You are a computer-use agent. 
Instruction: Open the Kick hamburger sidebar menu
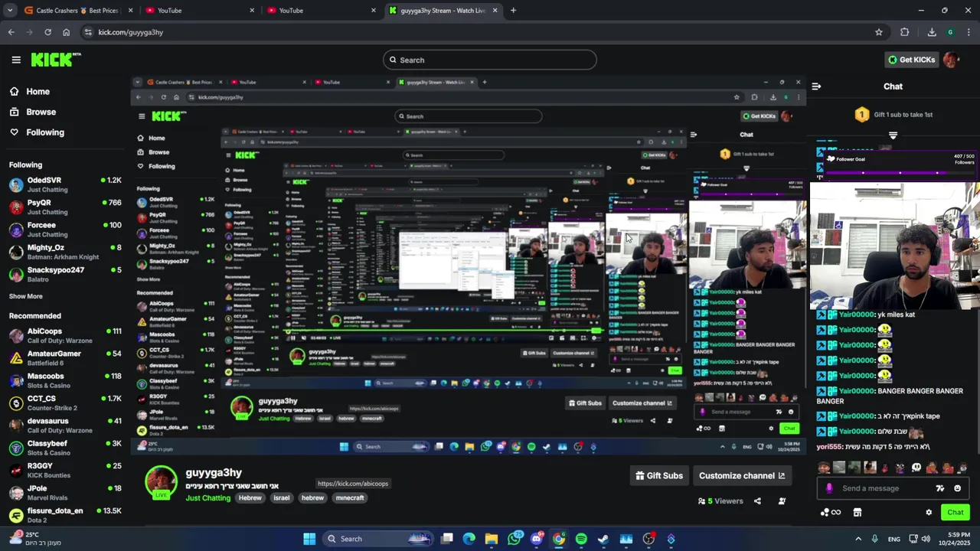pos(16,60)
